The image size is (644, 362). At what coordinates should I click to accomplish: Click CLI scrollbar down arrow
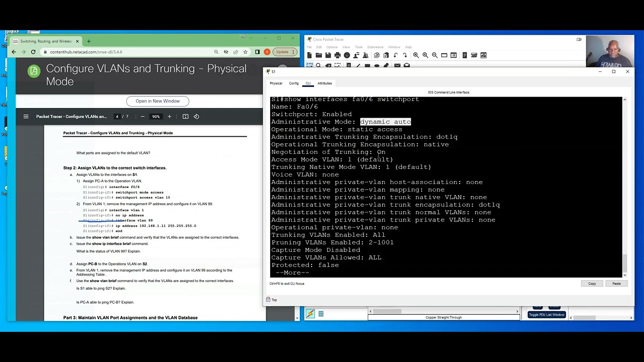pyautogui.click(x=625, y=275)
